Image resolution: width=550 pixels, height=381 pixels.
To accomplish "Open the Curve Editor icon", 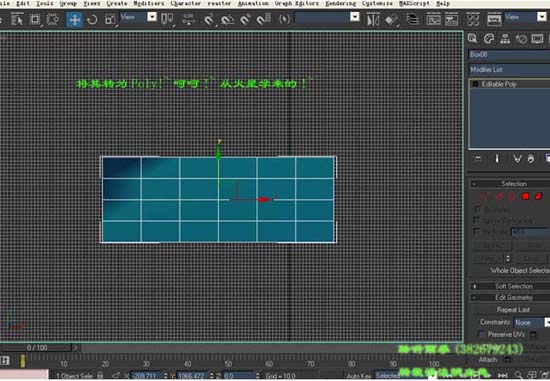I will pyautogui.click(x=434, y=19).
